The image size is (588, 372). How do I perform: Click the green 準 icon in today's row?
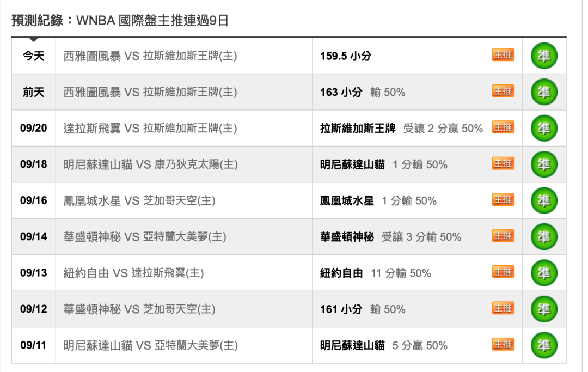544,56
